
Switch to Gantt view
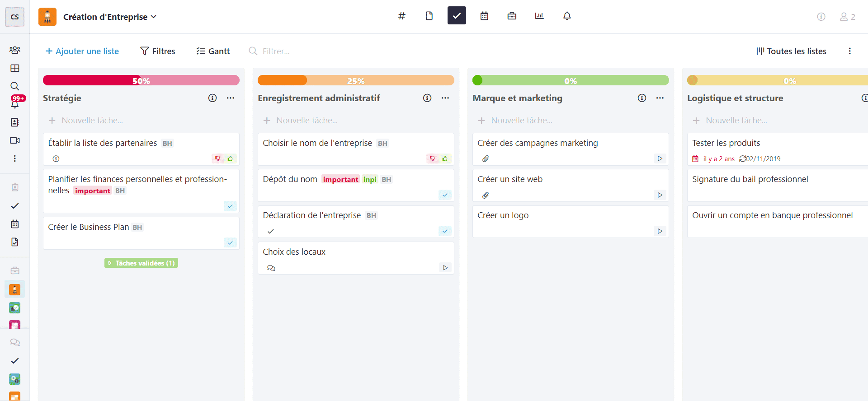click(213, 51)
